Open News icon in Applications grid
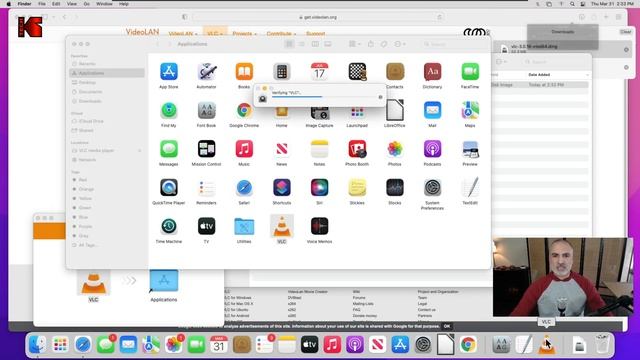Screen dimensions: 640x360 point(282,149)
